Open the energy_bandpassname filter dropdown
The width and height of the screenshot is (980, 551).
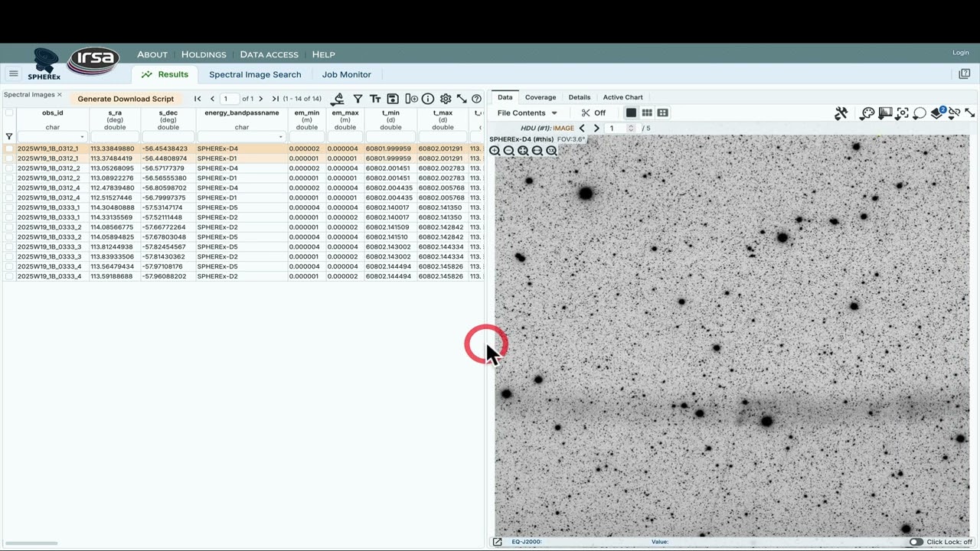(281, 137)
